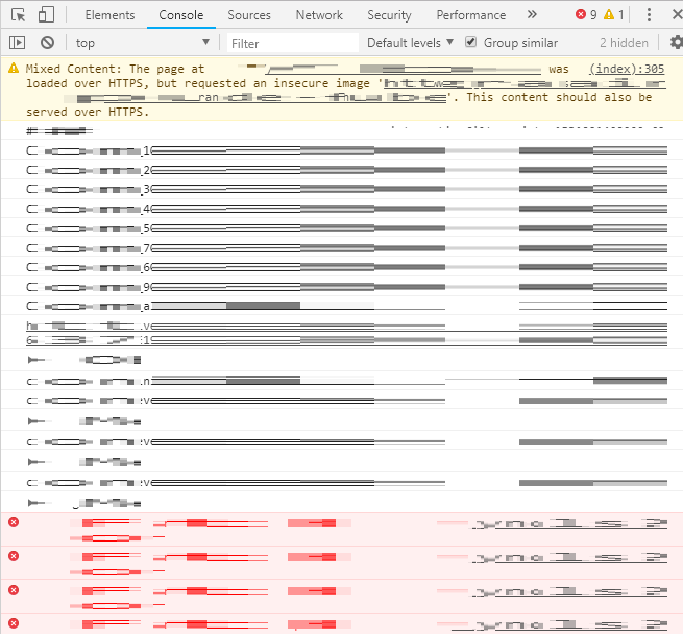Switch to the Elements tab
This screenshot has height=634, width=683.
(x=110, y=15)
